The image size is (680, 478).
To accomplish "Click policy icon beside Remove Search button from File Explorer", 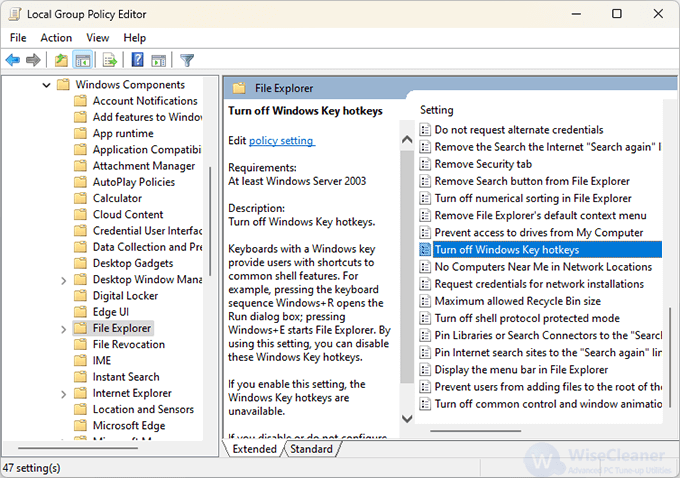I will pyautogui.click(x=425, y=181).
